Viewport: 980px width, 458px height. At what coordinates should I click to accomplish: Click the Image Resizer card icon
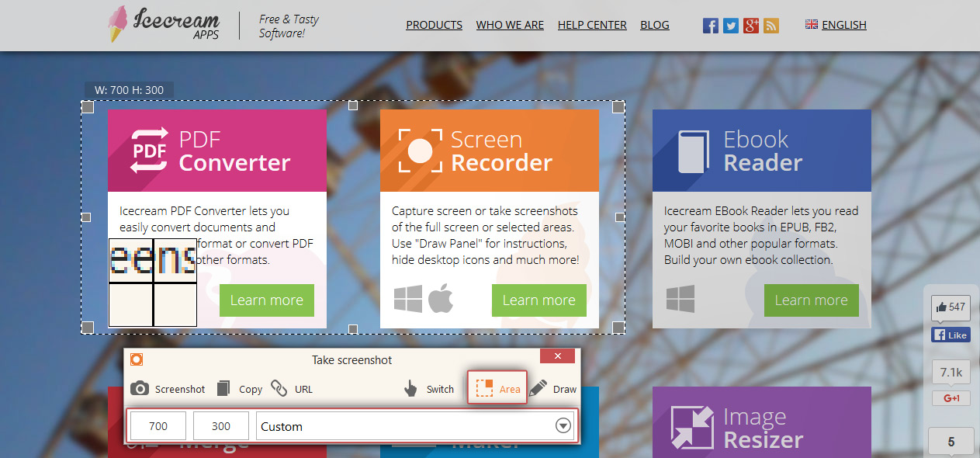[693, 428]
